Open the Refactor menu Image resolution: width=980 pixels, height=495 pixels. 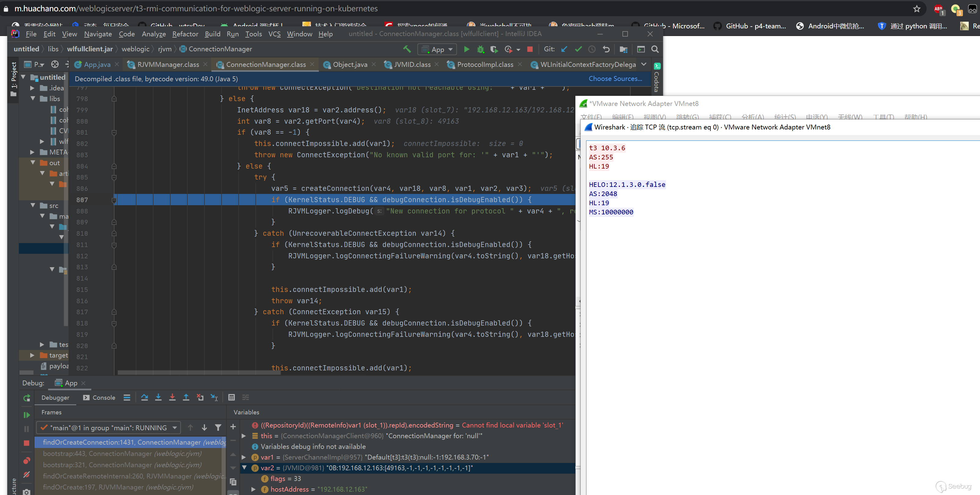(x=185, y=34)
